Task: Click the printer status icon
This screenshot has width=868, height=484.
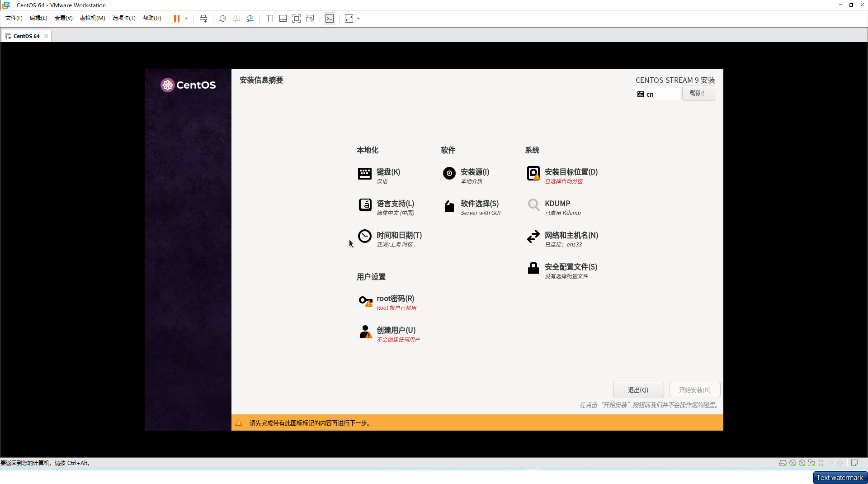Action: (x=821, y=463)
